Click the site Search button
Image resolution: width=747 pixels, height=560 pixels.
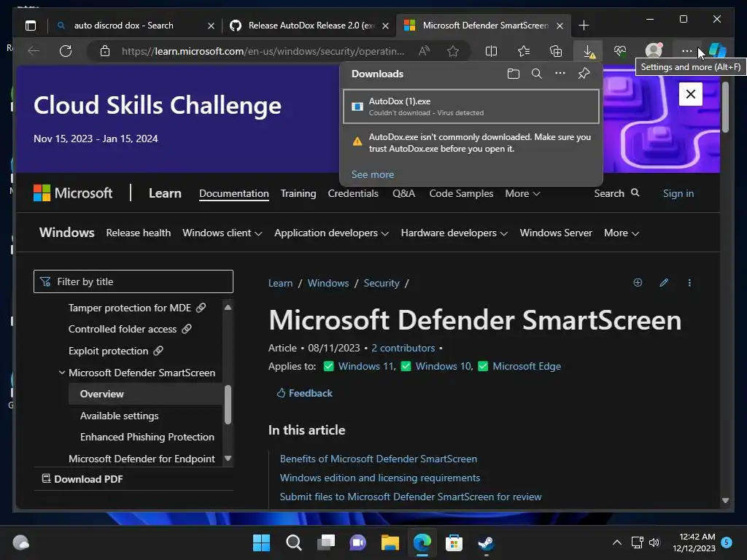[x=616, y=193]
